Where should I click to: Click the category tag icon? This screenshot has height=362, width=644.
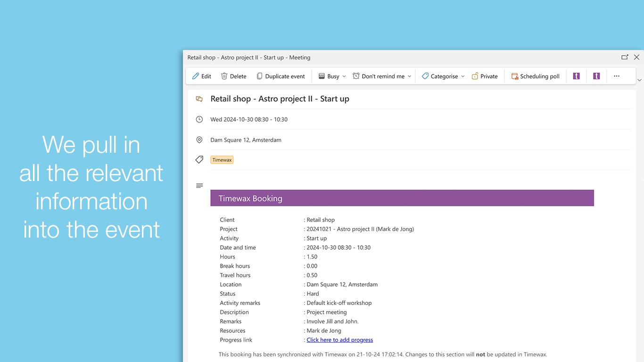coord(199,160)
